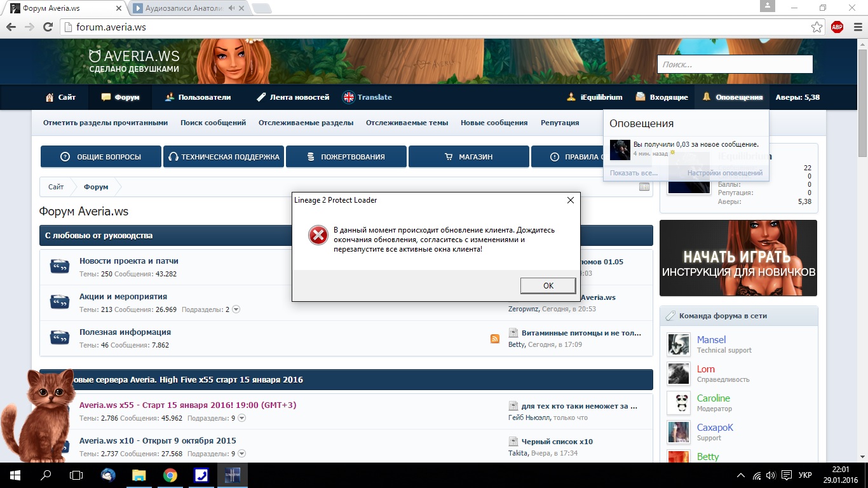The height and width of the screenshot is (488, 868).
Task: Click the Translate link with UK flag
Action: 367,97
